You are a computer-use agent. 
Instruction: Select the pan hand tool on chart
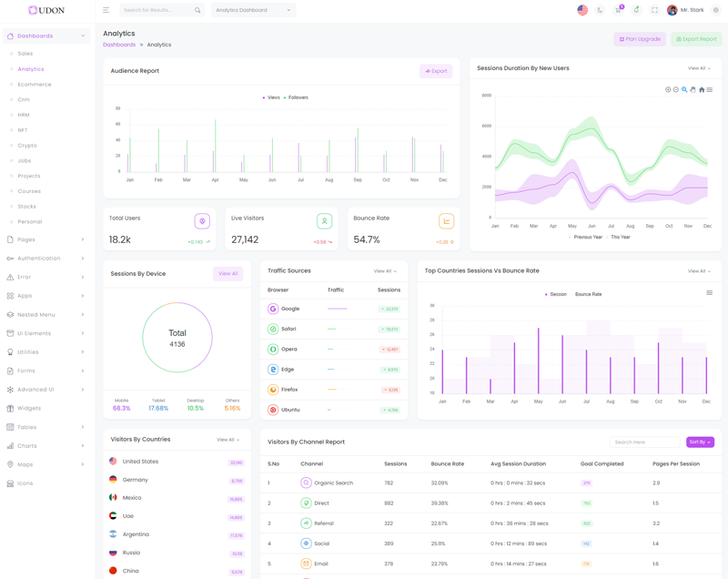coord(693,90)
